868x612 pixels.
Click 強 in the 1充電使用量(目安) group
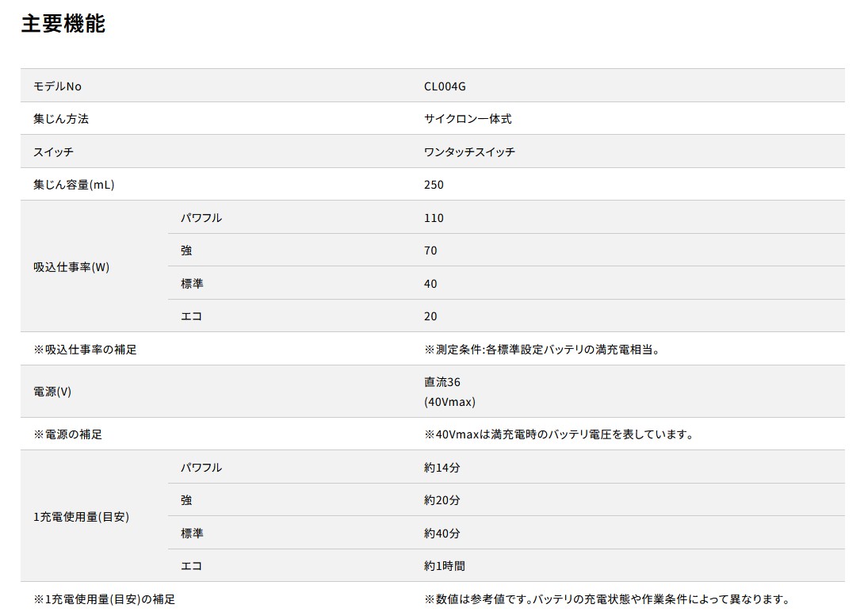(186, 500)
